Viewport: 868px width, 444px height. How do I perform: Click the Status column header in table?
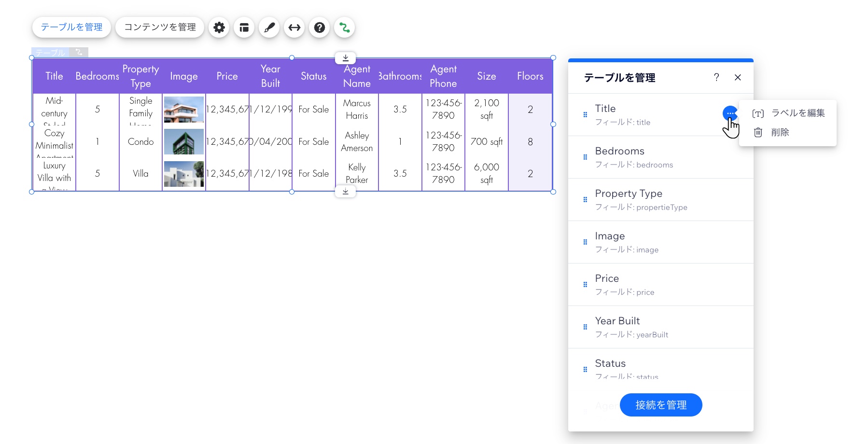click(x=314, y=76)
